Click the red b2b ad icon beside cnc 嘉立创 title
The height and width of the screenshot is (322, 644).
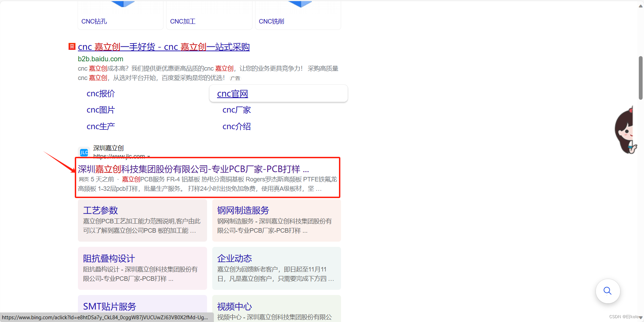tap(72, 46)
